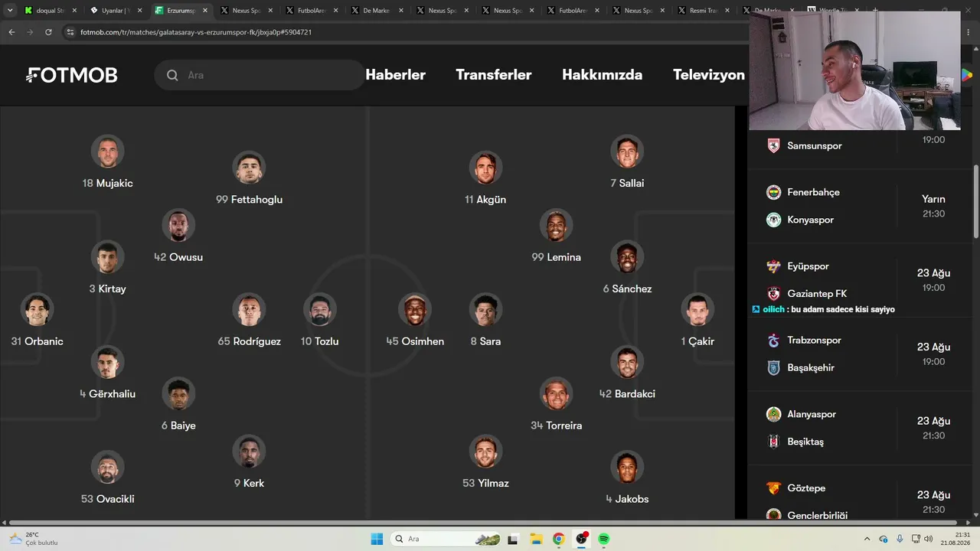Screen dimensions: 980x551
Task: Click the Trabzonspor team crest
Action: tap(773, 341)
